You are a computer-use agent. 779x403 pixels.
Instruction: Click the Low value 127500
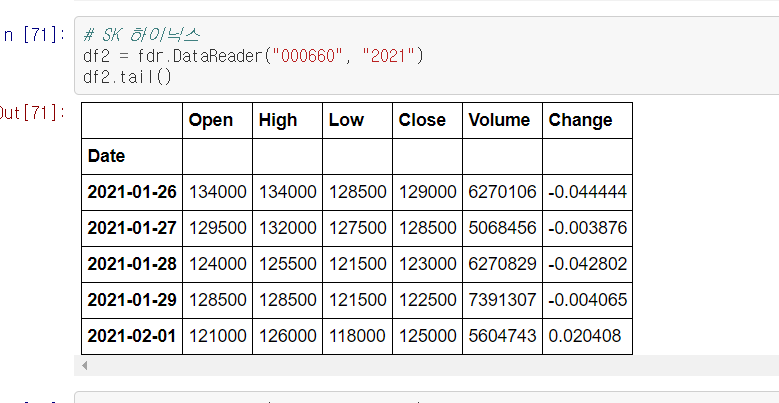point(357,228)
